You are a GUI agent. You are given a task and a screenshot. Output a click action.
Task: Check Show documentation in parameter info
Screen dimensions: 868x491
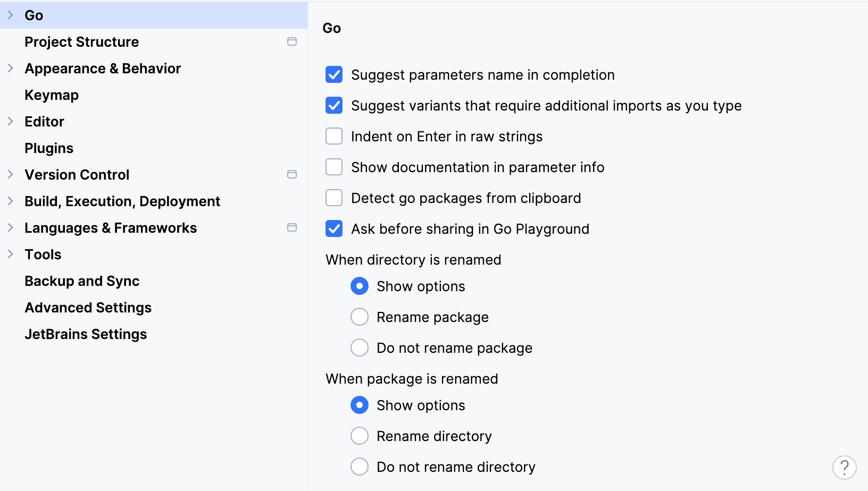point(333,167)
